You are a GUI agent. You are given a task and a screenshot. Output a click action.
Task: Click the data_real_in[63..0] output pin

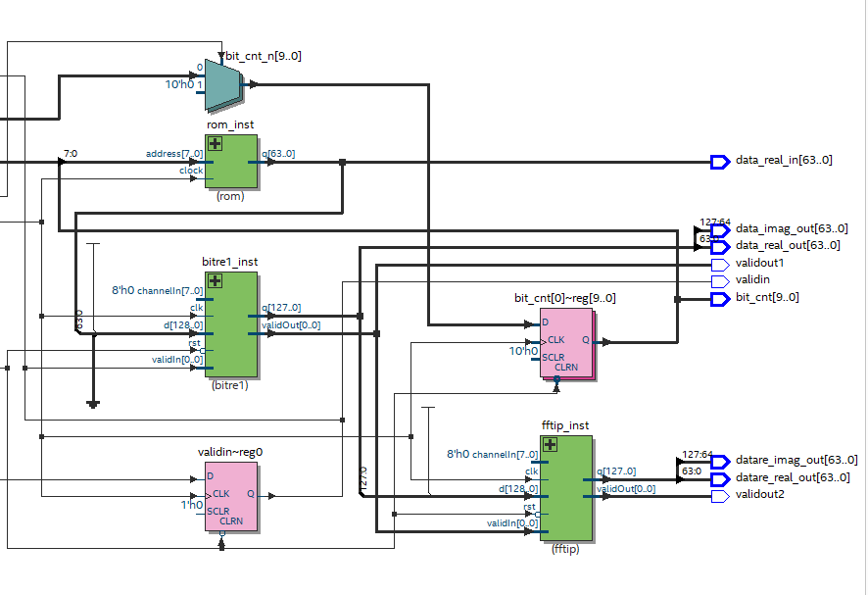(721, 163)
